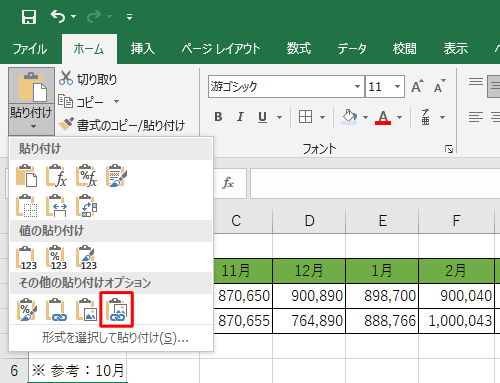Open Customize Quick Access Toolbar menu
This screenshot has width=500, height=383.
[129, 17]
